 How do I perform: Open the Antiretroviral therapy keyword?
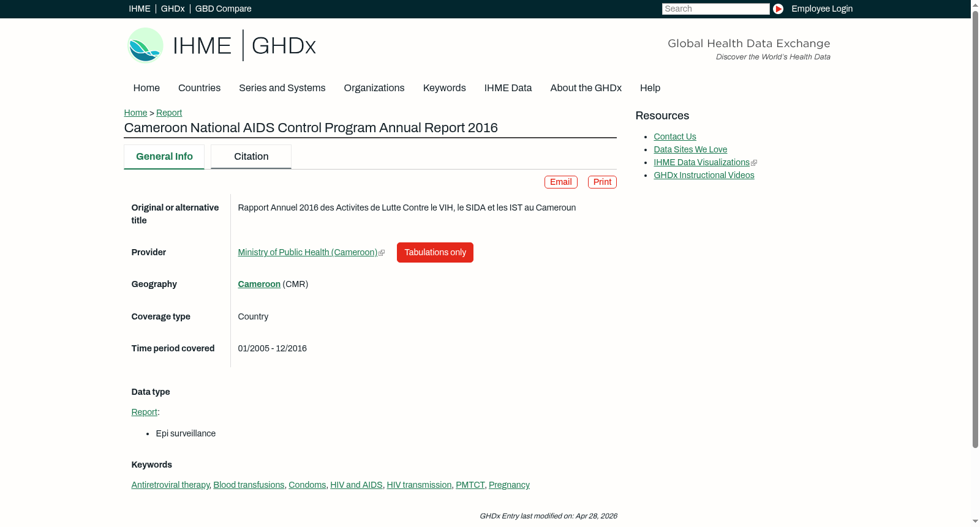(170, 485)
